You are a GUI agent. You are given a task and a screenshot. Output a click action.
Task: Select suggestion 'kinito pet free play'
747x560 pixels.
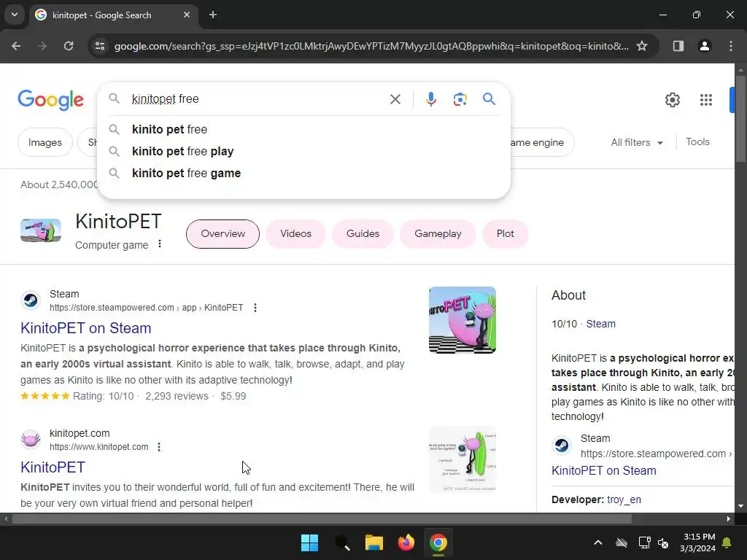pos(304,152)
